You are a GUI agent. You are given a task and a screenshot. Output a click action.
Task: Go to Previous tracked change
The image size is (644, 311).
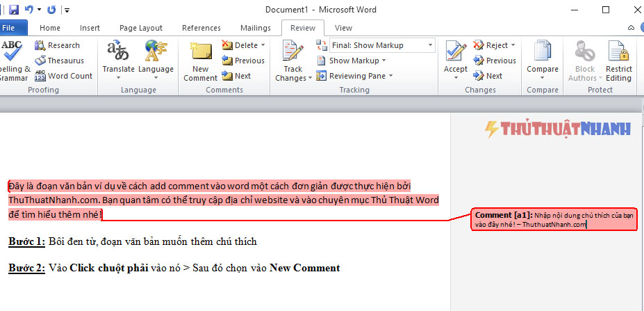point(495,61)
